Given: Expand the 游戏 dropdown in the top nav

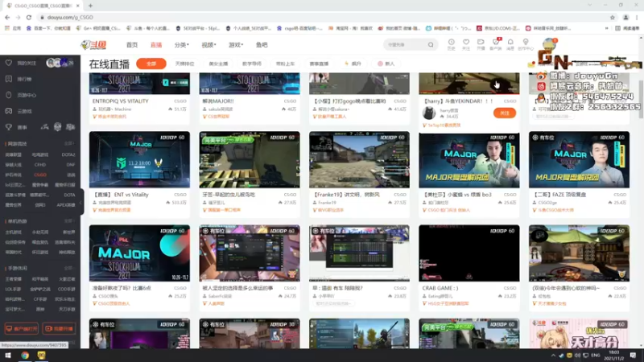Looking at the screenshot, I should (x=236, y=45).
